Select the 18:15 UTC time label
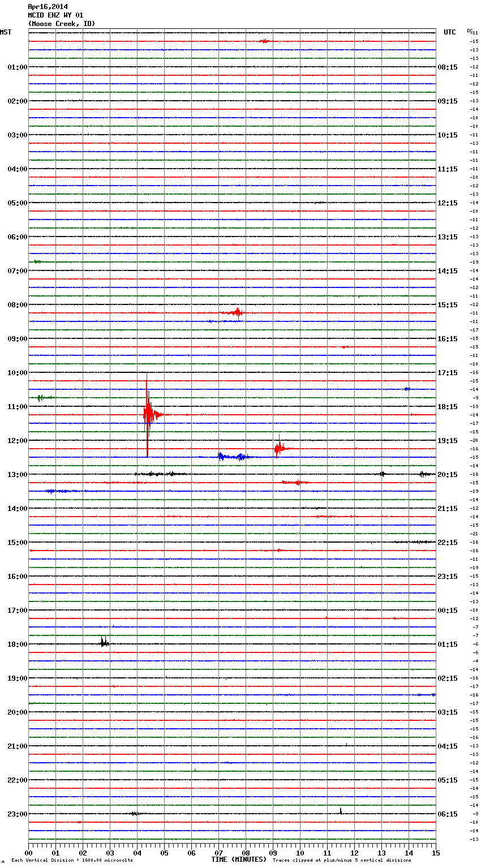Image resolution: width=481 pixels, height=868 pixels. pos(448,407)
